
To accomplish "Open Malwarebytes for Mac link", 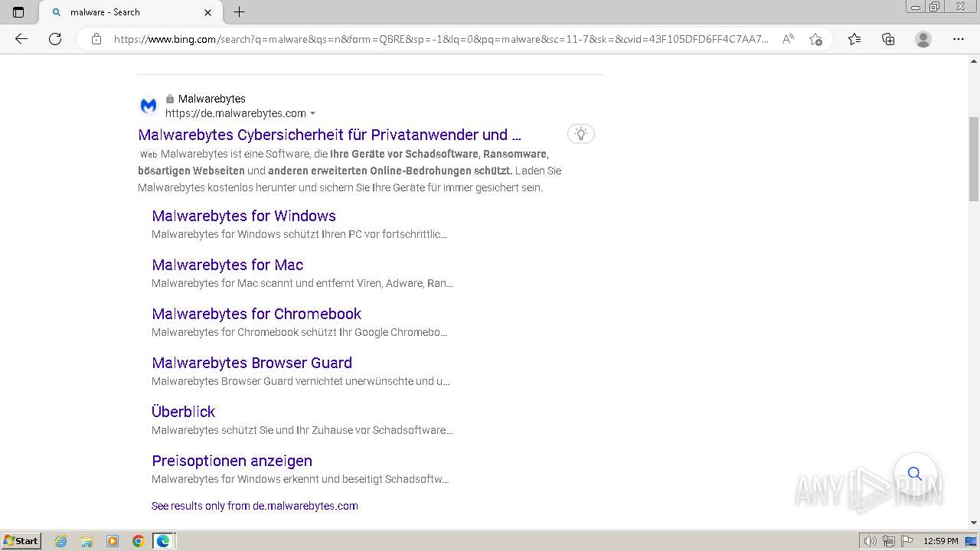I will (227, 265).
